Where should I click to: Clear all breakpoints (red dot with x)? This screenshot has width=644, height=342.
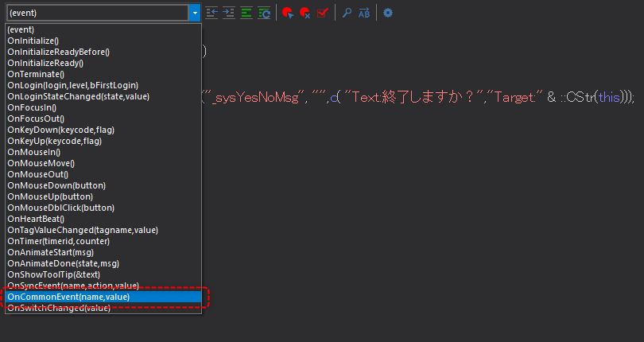click(x=305, y=14)
